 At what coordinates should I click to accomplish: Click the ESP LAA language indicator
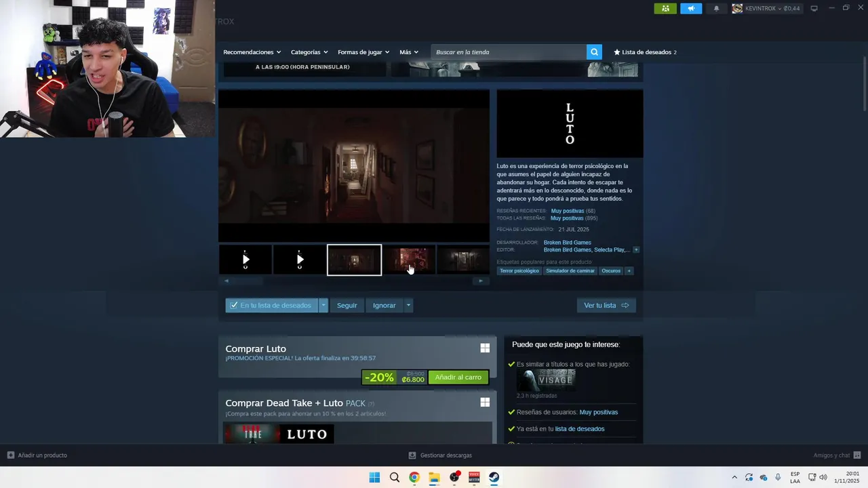[x=795, y=477]
